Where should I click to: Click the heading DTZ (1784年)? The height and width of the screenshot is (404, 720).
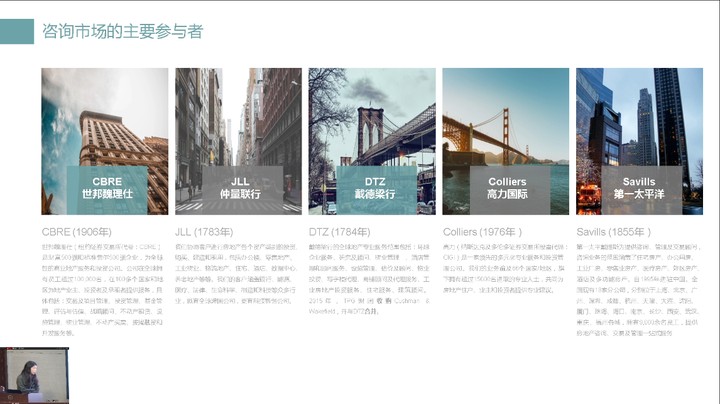click(x=340, y=232)
